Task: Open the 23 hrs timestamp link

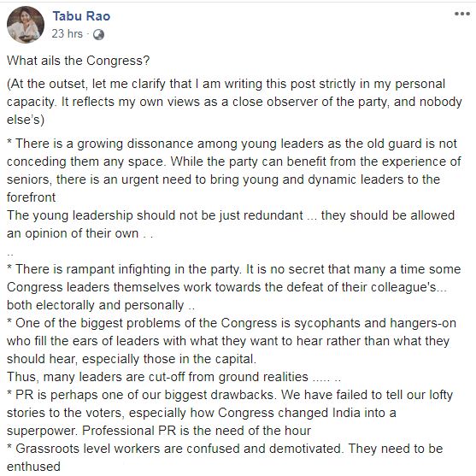Action: (x=68, y=33)
